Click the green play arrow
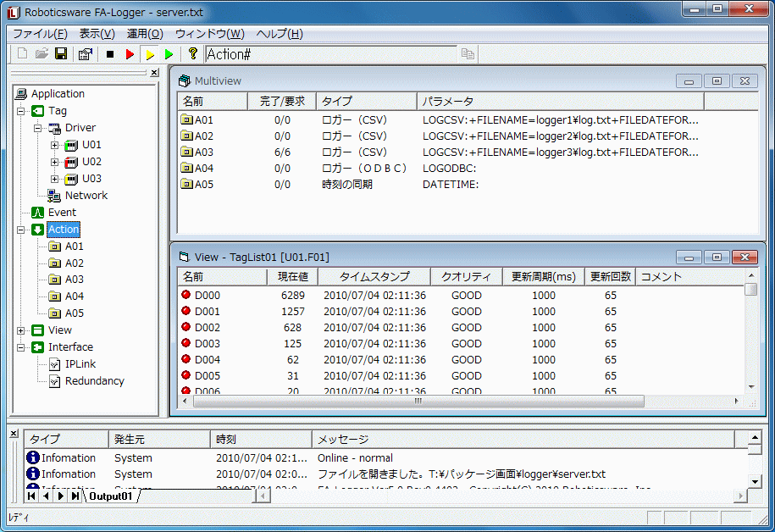The image size is (775, 532). [x=169, y=54]
